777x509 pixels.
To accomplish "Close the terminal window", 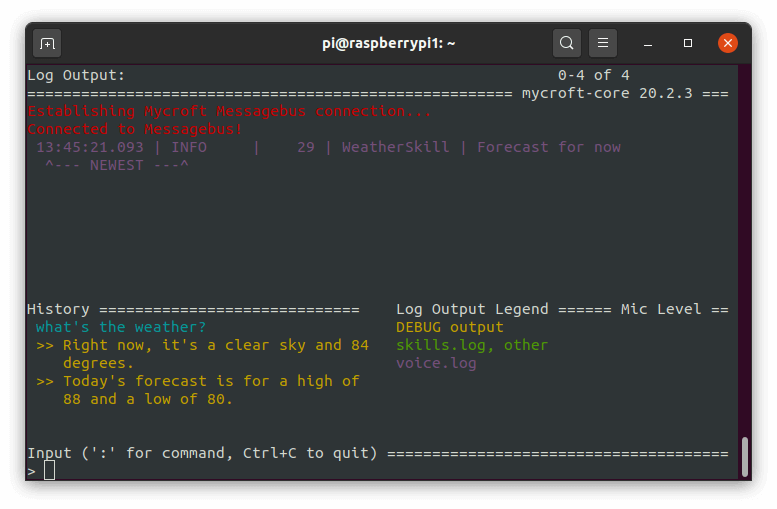I will click(728, 43).
